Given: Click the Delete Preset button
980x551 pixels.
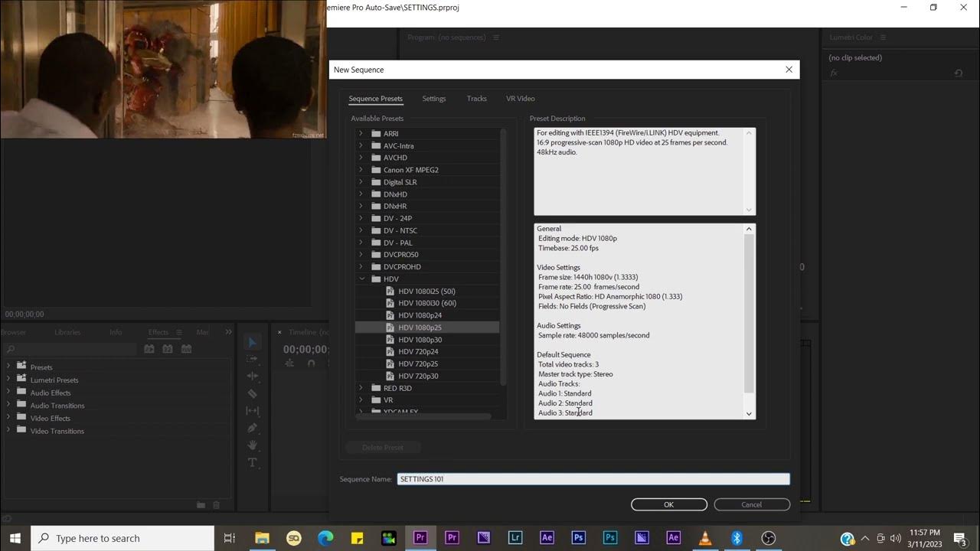Looking at the screenshot, I should (x=383, y=447).
